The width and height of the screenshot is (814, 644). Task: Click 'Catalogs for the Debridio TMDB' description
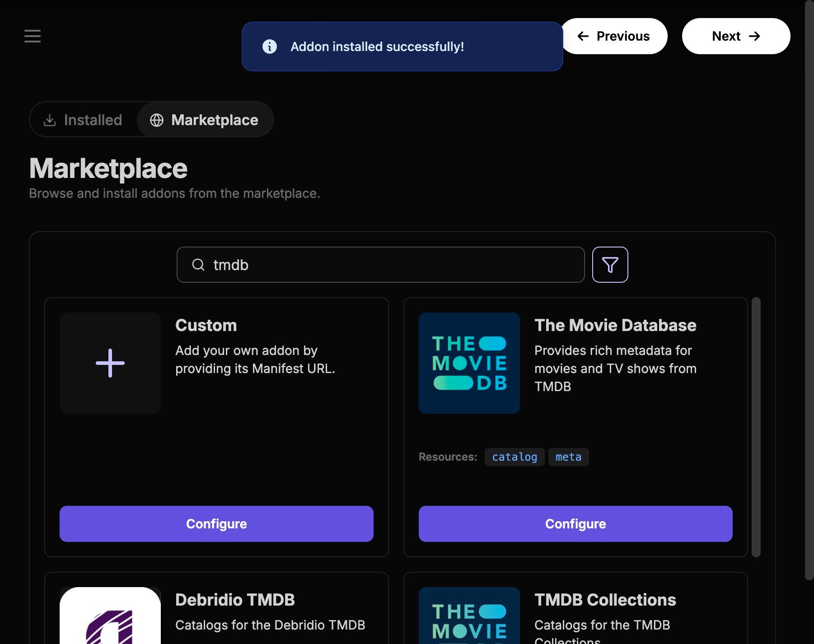[270, 625]
